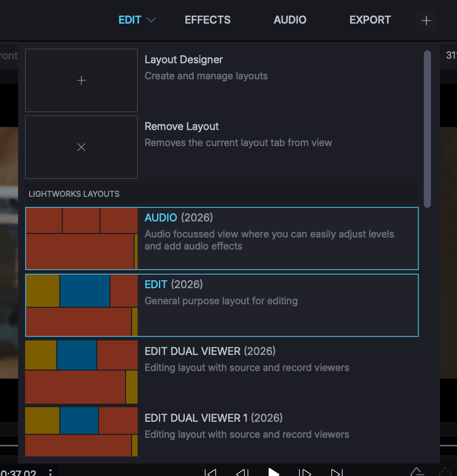
Task: Click the LIGHTWORKS LAYOUTS section header
Action: pyautogui.click(x=221, y=194)
